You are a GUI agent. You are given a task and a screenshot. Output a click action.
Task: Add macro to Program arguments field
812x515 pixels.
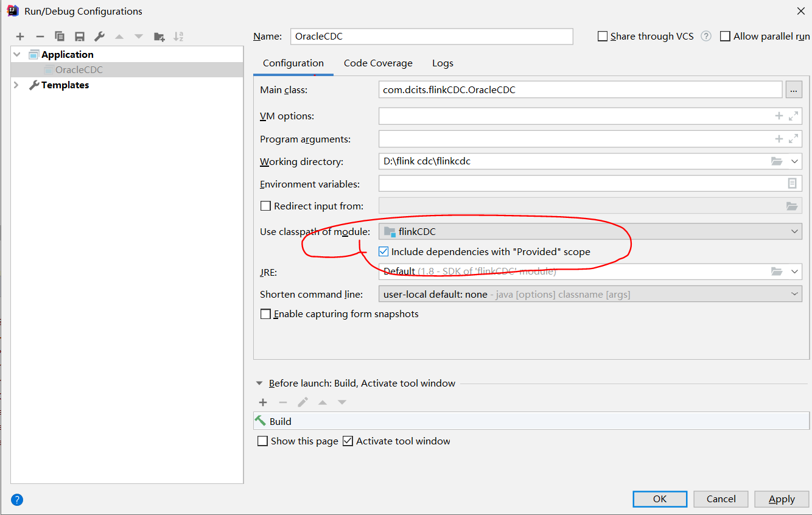click(779, 139)
